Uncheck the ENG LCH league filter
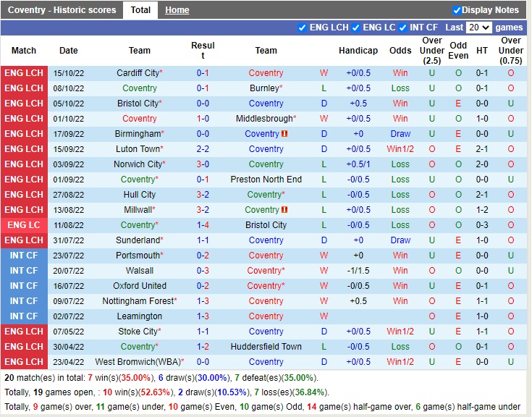Viewport: 532px width, 417px height. (303, 28)
